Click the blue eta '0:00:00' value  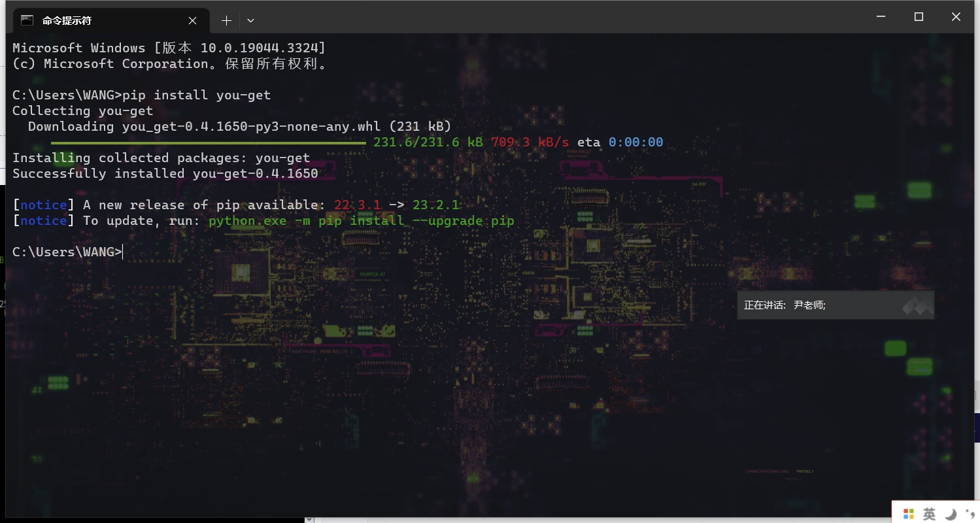point(635,142)
